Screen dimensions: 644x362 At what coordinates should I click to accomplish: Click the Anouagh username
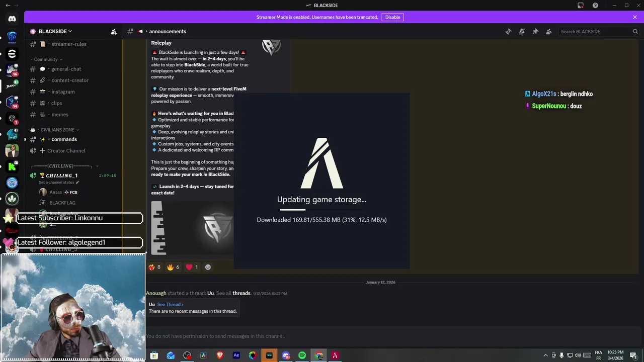(156, 293)
